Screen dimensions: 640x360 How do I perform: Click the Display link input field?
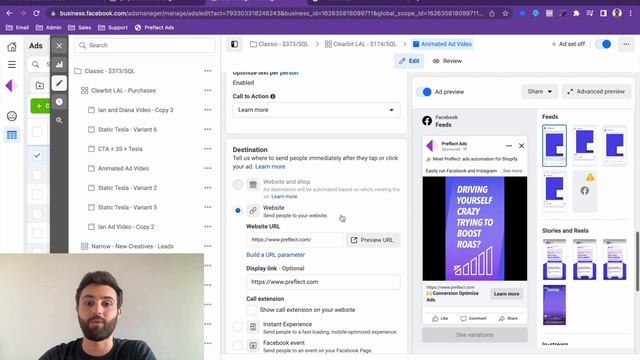(x=323, y=282)
